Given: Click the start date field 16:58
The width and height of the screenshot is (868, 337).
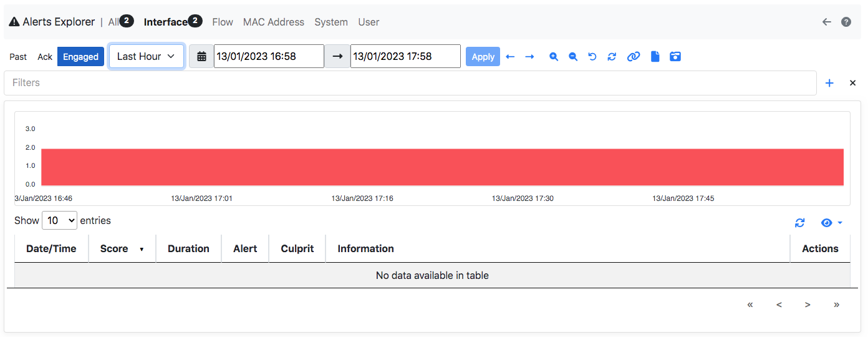Looking at the screenshot, I should pos(269,56).
